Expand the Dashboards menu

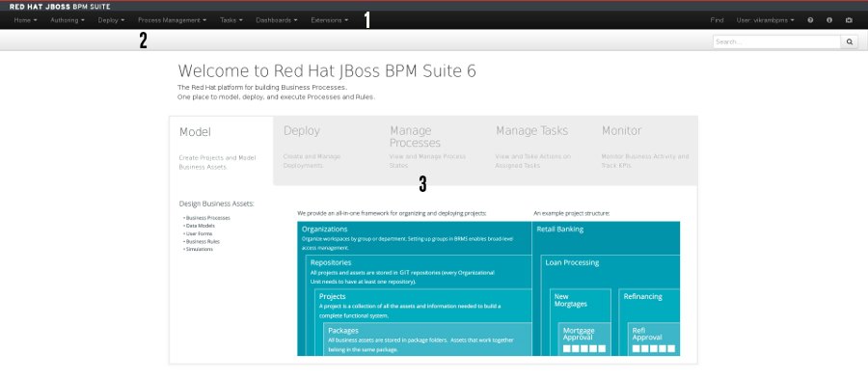click(276, 20)
